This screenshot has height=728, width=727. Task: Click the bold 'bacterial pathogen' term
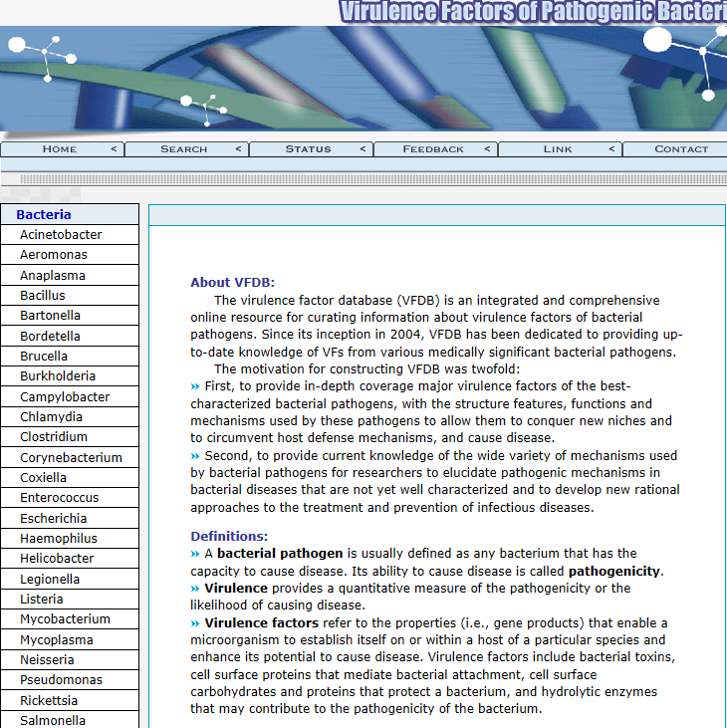[x=280, y=554]
